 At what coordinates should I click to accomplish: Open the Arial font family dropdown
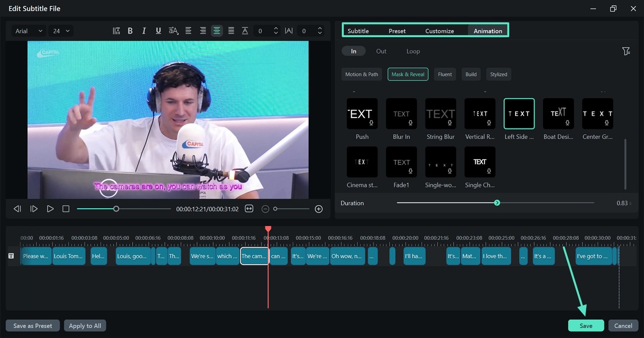pyautogui.click(x=28, y=30)
